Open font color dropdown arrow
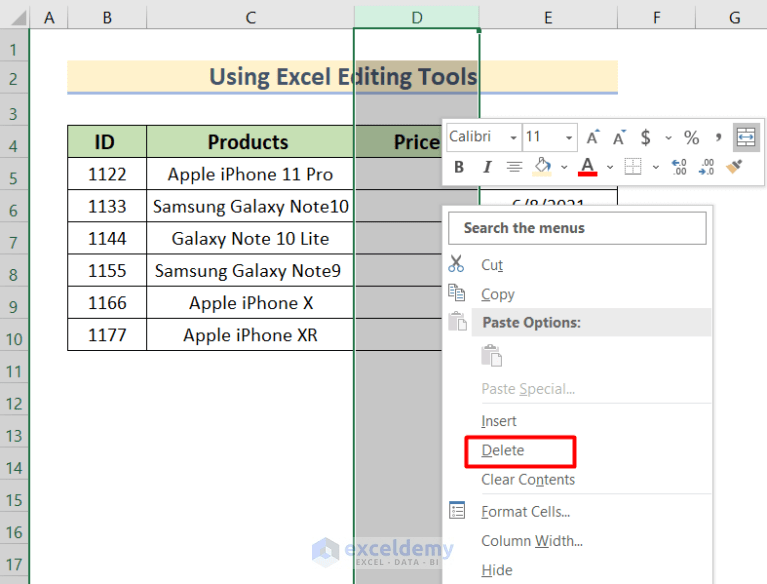 [x=610, y=167]
